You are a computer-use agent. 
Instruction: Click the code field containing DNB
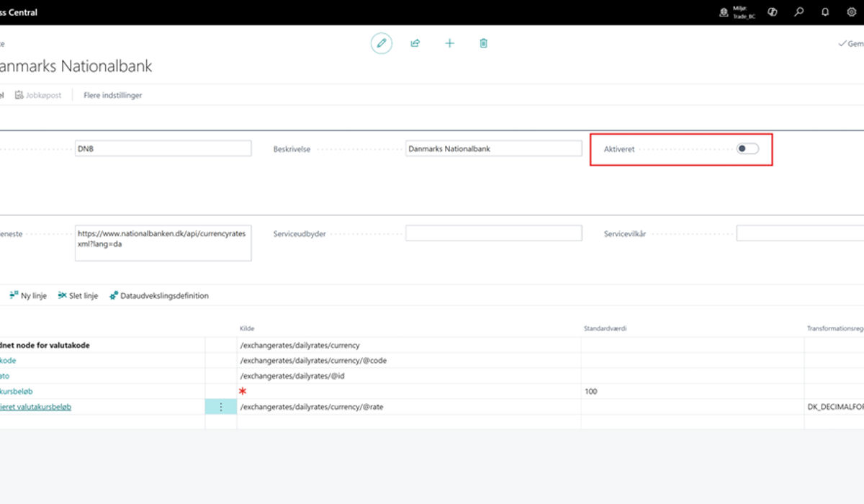pyautogui.click(x=163, y=148)
